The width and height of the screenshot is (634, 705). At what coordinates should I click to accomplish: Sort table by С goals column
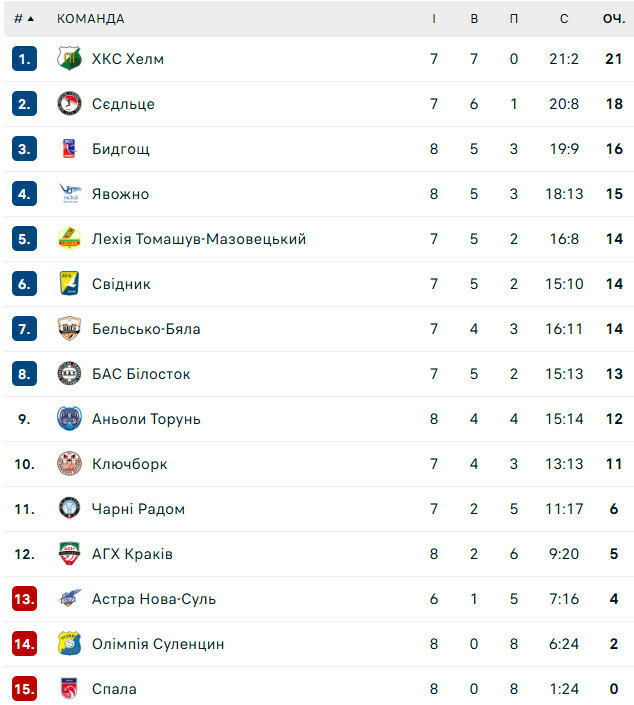(564, 19)
